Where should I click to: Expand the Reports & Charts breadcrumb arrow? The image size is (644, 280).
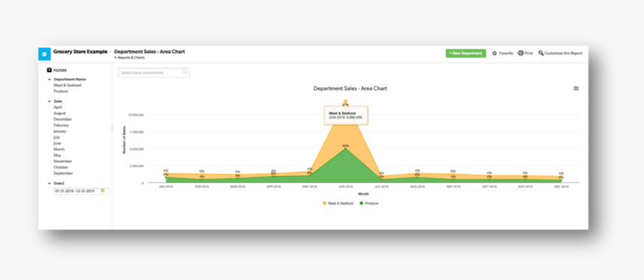115,58
